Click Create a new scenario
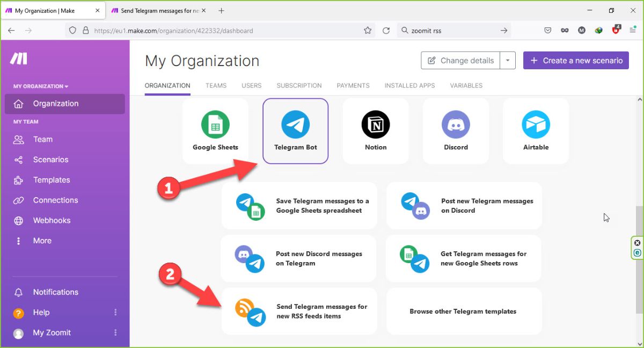 coord(576,61)
